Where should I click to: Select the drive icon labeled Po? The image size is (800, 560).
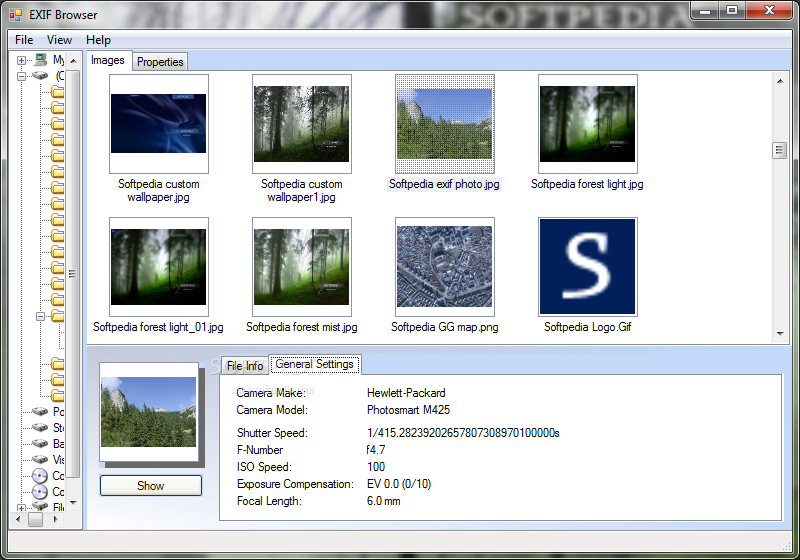40,411
